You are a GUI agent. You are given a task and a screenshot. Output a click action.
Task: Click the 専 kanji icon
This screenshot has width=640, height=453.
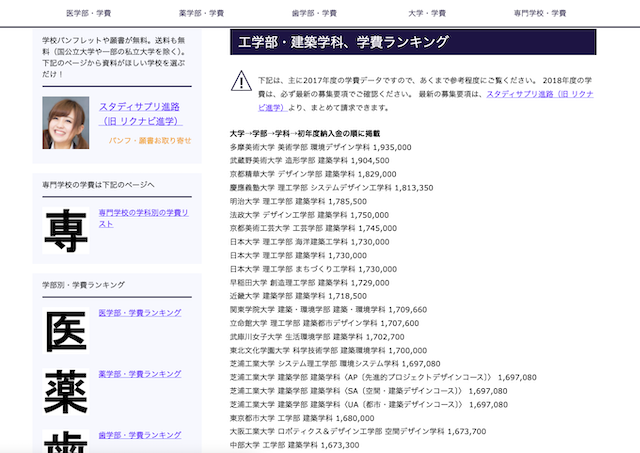(66, 230)
